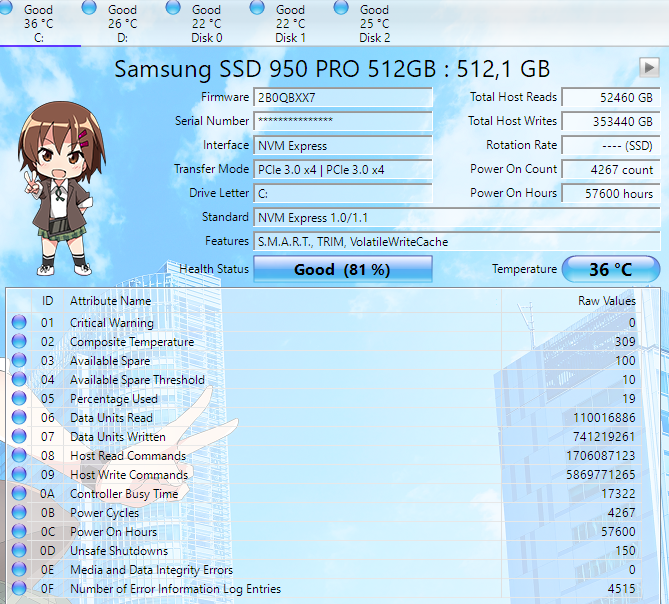Click the Rotation Rate value field

click(611, 146)
